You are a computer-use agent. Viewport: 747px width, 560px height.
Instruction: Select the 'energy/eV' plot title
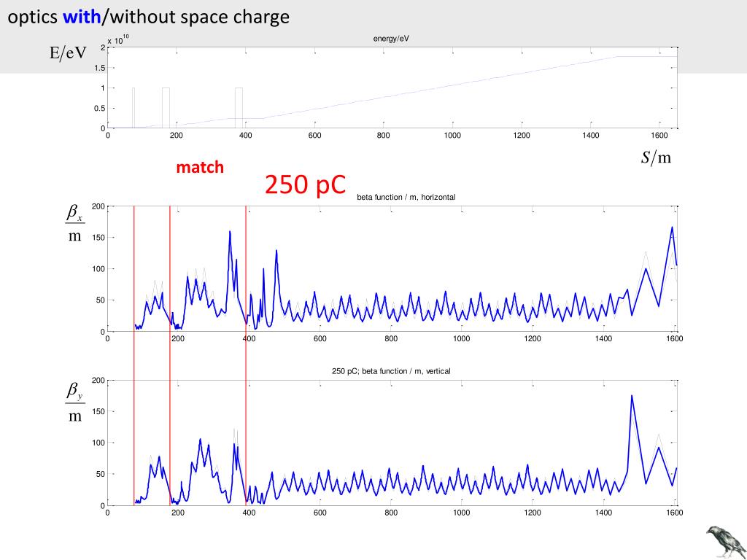[x=391, y=39]
